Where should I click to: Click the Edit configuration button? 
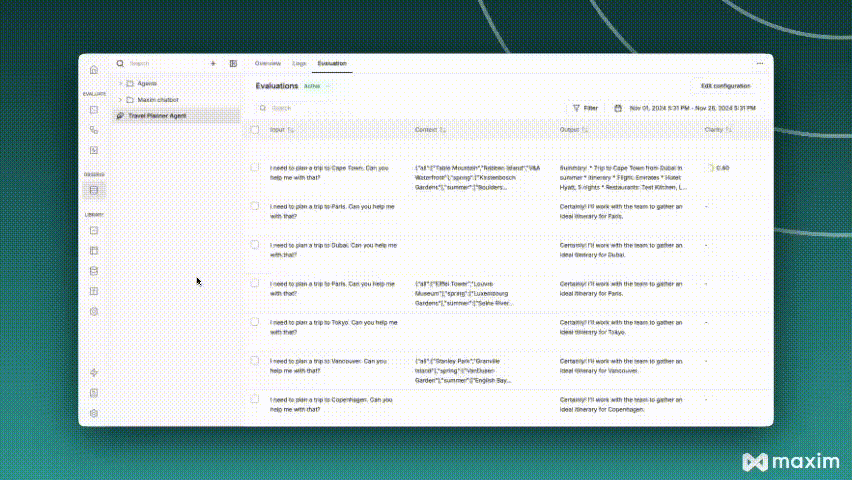[x=725, y=86]
